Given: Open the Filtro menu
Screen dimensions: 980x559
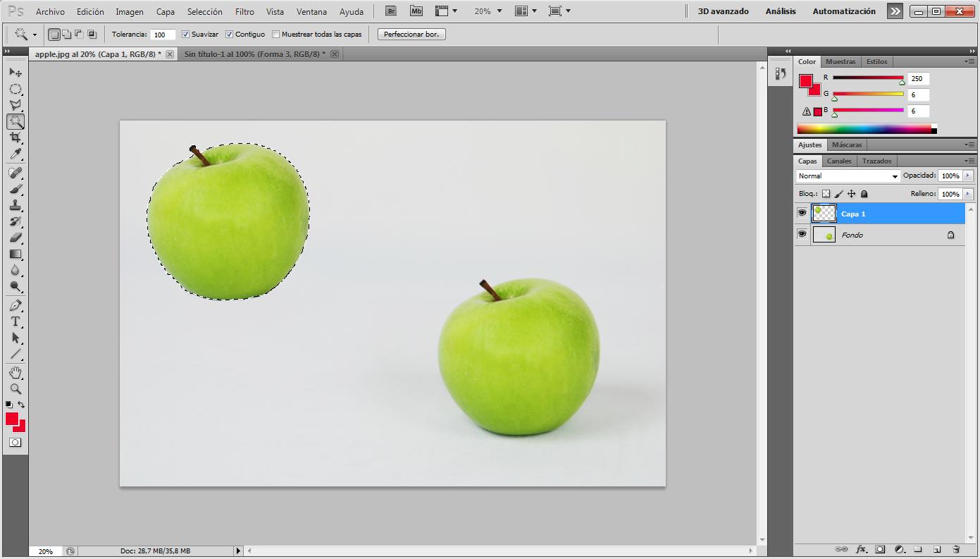Looking at the screenshot, I should [x=244, y=11].
